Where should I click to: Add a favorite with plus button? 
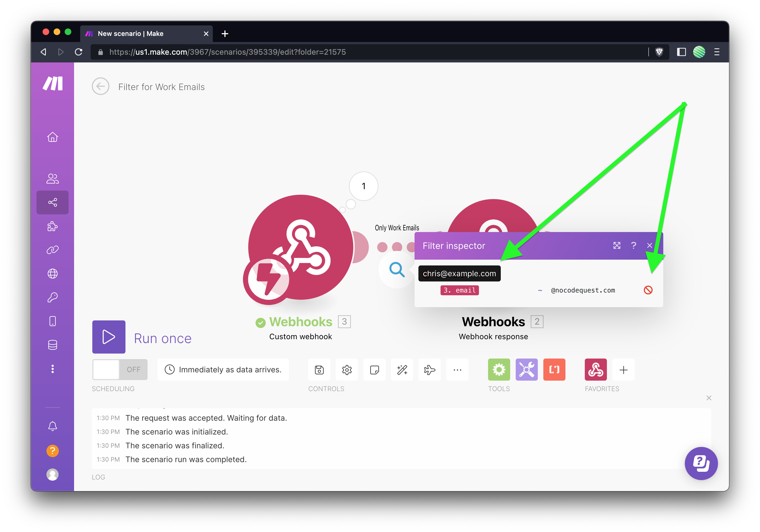click(x=623, y=370)
